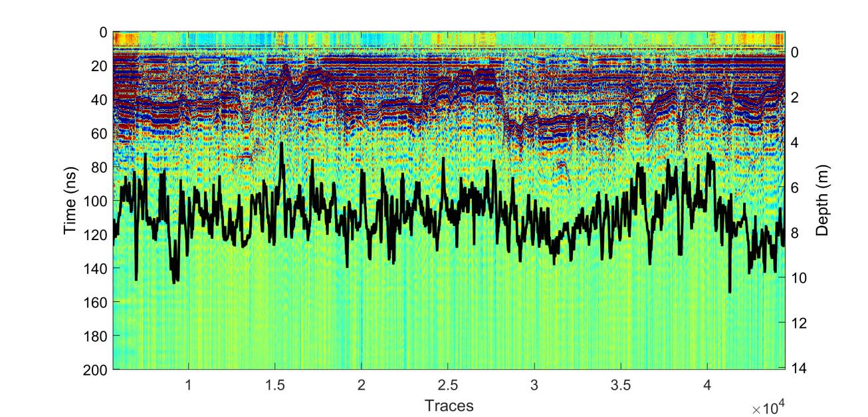Click the 20 tick on Time axis
This screenshot has height=417, width=868.
point(98,66)
